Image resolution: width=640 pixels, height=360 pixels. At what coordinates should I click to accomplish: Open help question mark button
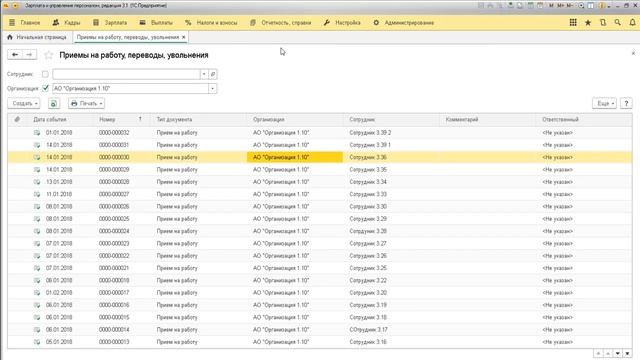tap(626, 104)
